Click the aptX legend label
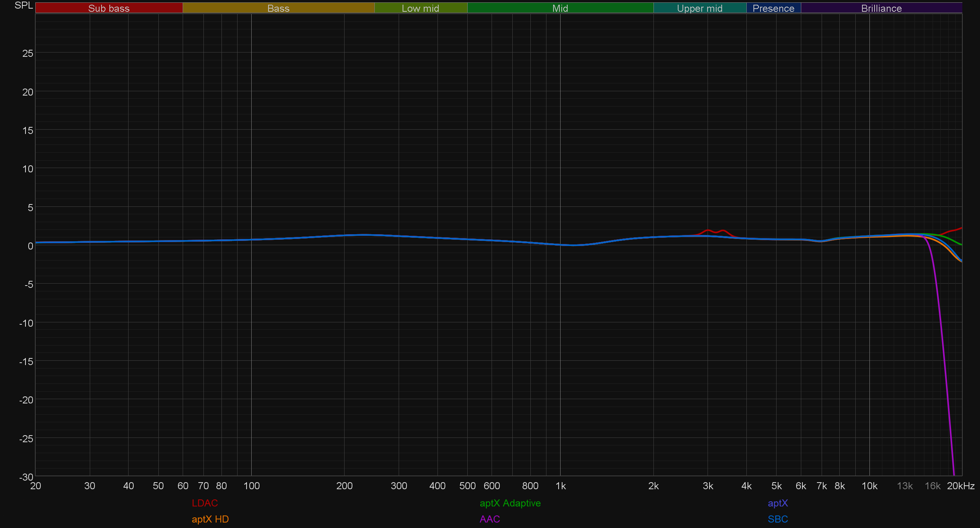The height and width of the screenshot is (528, 980). [x=778, y=503]
